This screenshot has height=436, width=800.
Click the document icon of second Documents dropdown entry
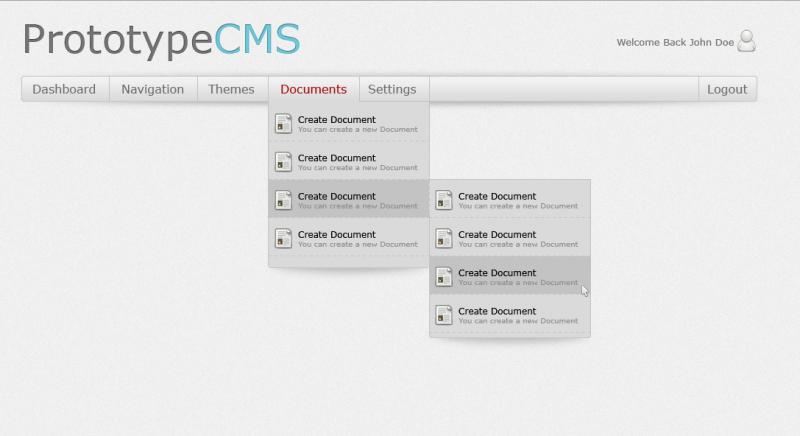pyautogui.click(x=283, y=162)
